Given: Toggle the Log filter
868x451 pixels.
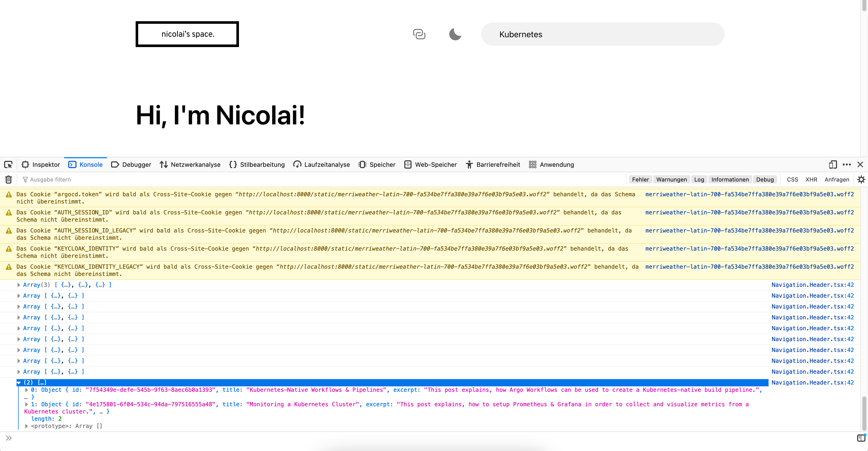Looking at the screenshot, I should [x=699, y=179].
